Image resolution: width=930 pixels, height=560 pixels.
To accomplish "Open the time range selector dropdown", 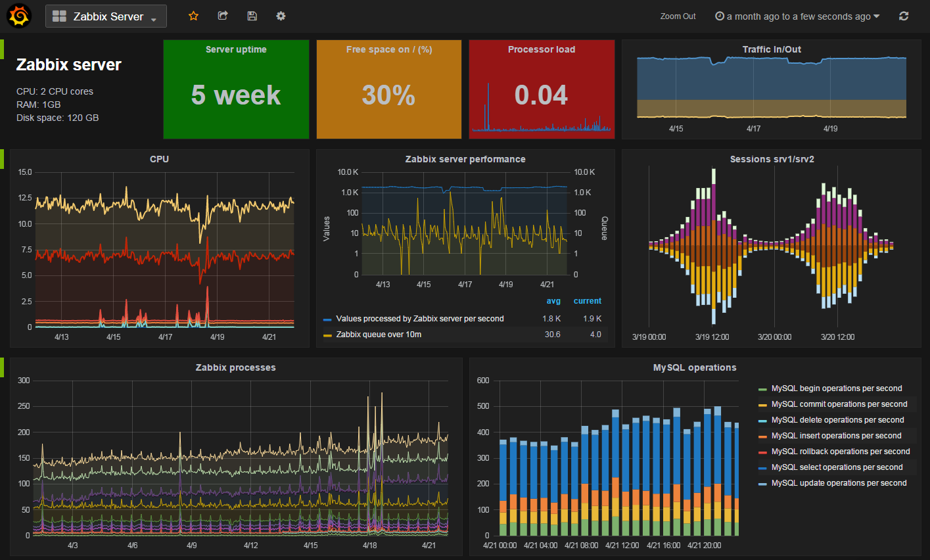I will [797, 16].
